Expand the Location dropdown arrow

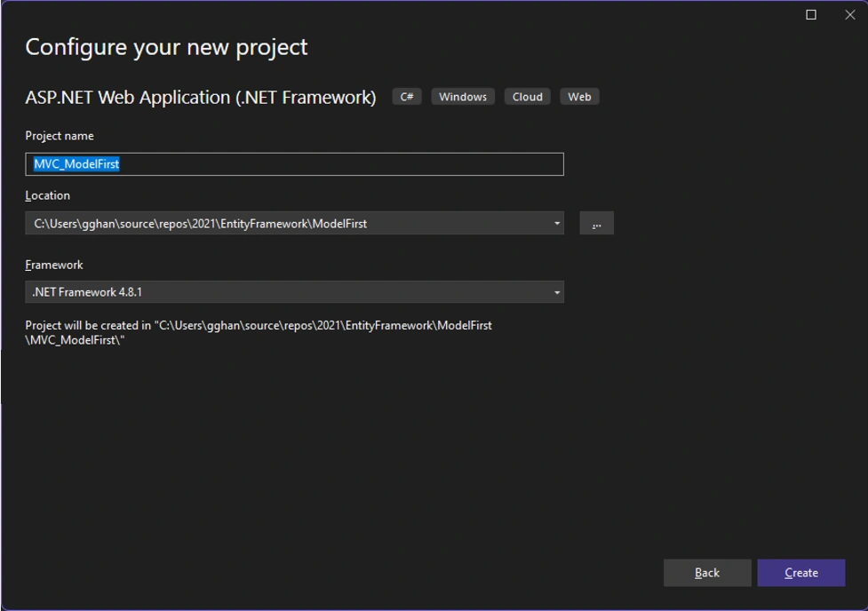[557, 223]
